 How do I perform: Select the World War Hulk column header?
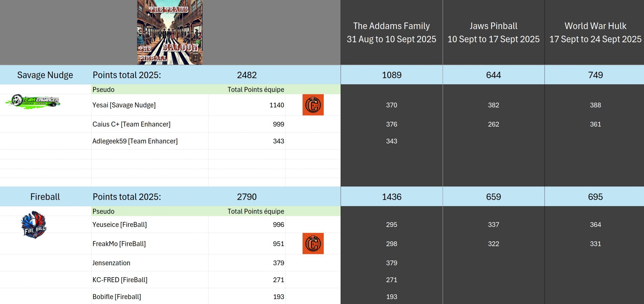pos(595,32)
